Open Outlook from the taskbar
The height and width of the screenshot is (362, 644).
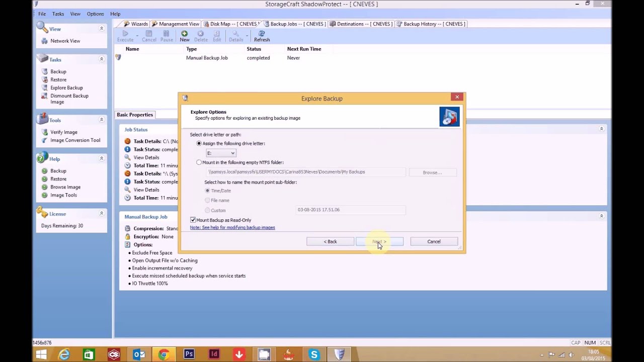(x=139, y=355)
